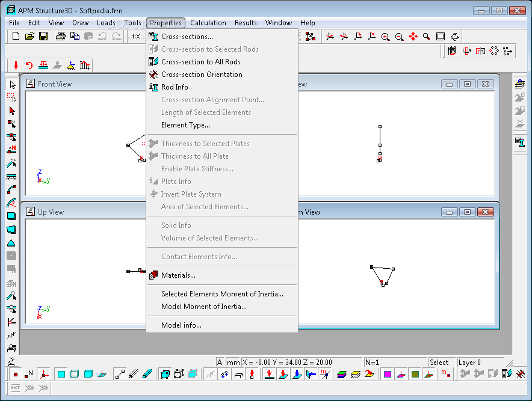Image resolution: width=532 pixels, height=401 pixels.
Task: Click the New file icon
Action: pos(16,36)
